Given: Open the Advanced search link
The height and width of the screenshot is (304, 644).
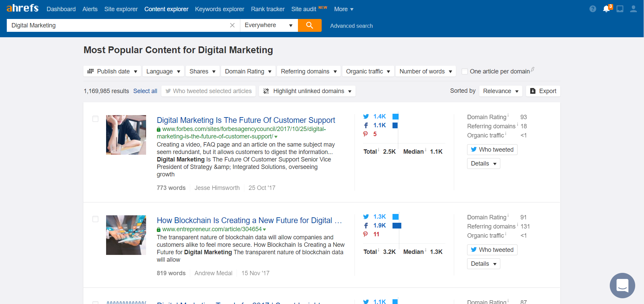Looking at the screenshot, I should (351, 26).
